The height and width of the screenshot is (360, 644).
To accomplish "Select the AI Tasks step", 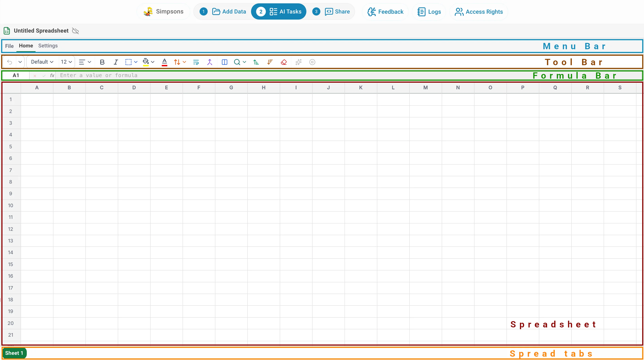I will [278, 11].
